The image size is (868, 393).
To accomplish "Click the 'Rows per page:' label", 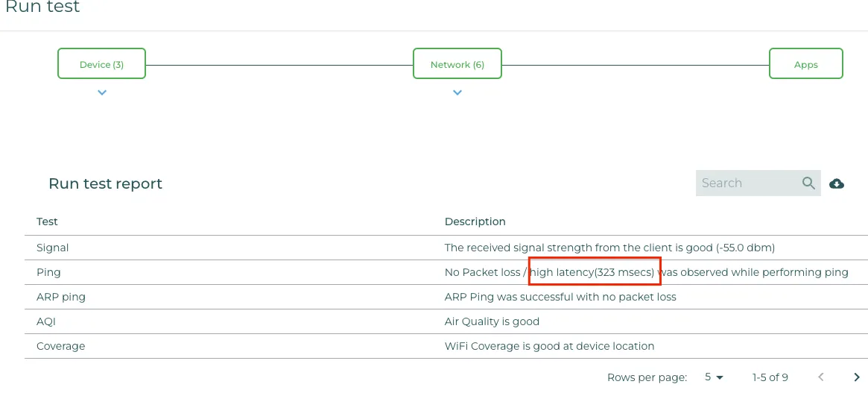I will click(x=647, y=377).
